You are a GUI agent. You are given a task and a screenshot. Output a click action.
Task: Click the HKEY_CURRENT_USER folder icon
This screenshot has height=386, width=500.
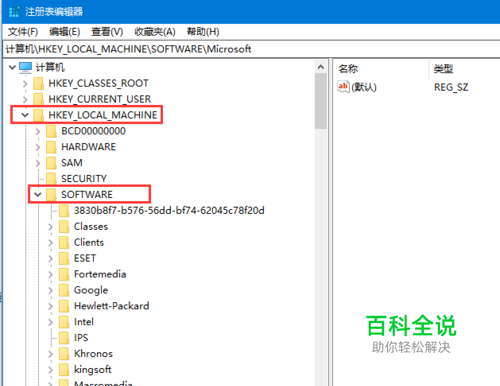click(39, 99)
